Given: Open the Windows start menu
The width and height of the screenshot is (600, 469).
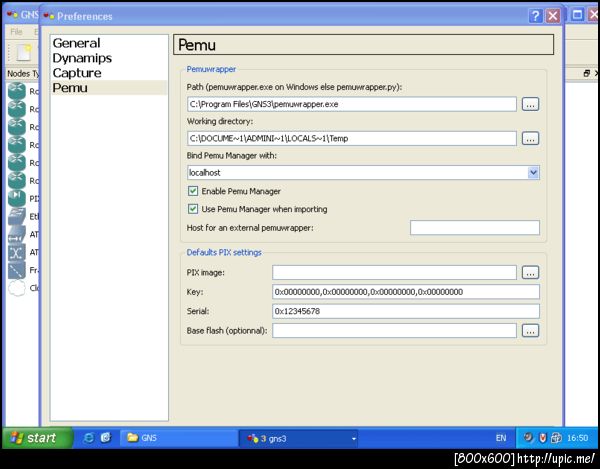Looking at the screenshot, I should point(38,438).
